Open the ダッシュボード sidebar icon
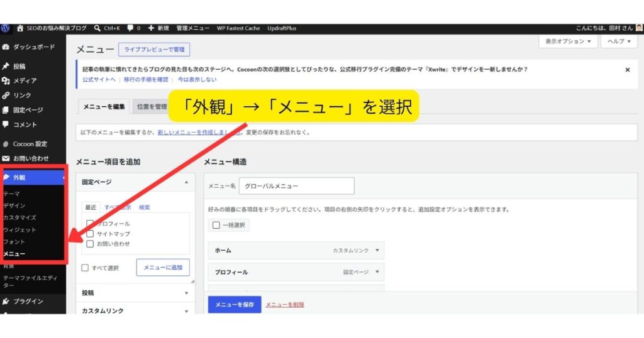Image resolution: width=644 pixels, height=338 pixels. (x=6, y=47)
